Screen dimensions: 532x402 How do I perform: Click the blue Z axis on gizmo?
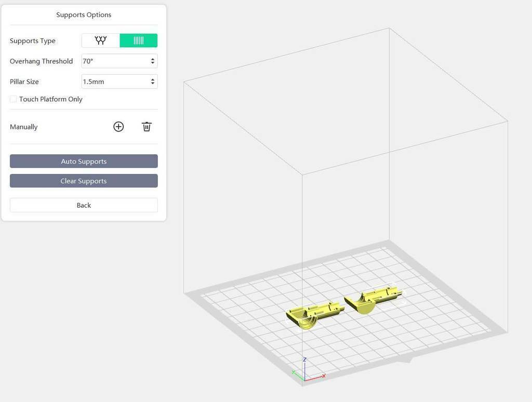pyautogui.click(x=304, y=368)
